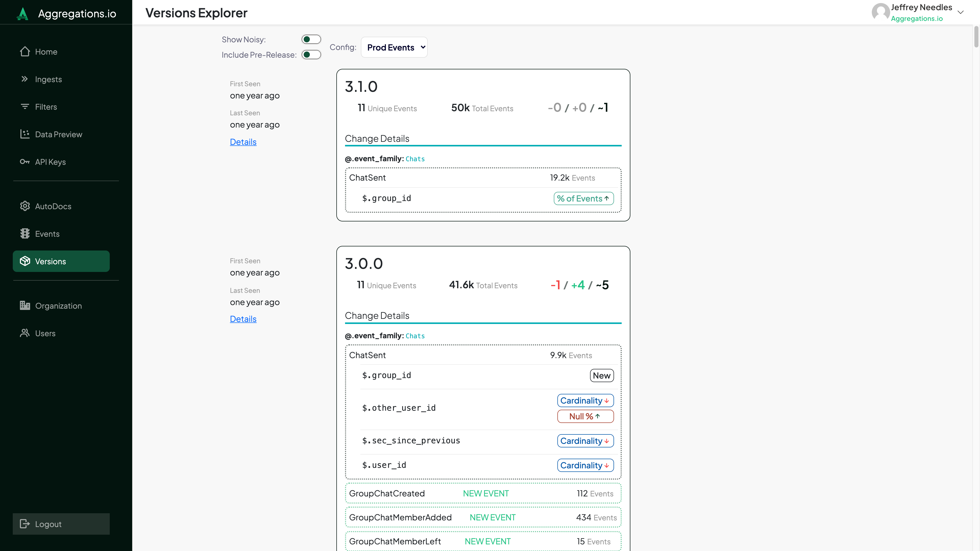Image resolution: width=980 pixels, height=551 pixels.
Task: Open the Details link for version 3.0.0
Action: point(243,319)
